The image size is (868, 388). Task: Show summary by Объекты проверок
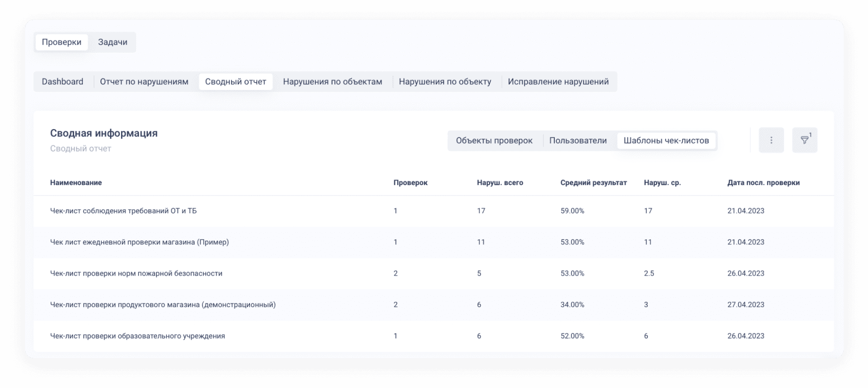tap(494, 140)
